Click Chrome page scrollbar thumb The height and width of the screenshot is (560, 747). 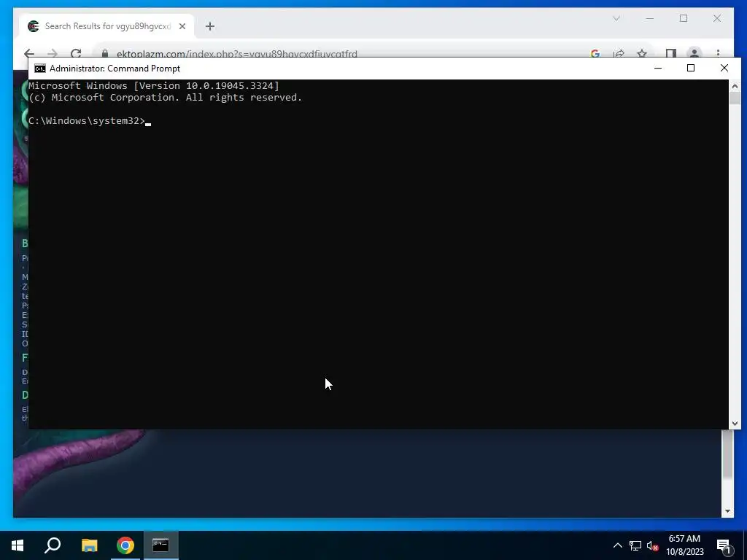(727, 454)
